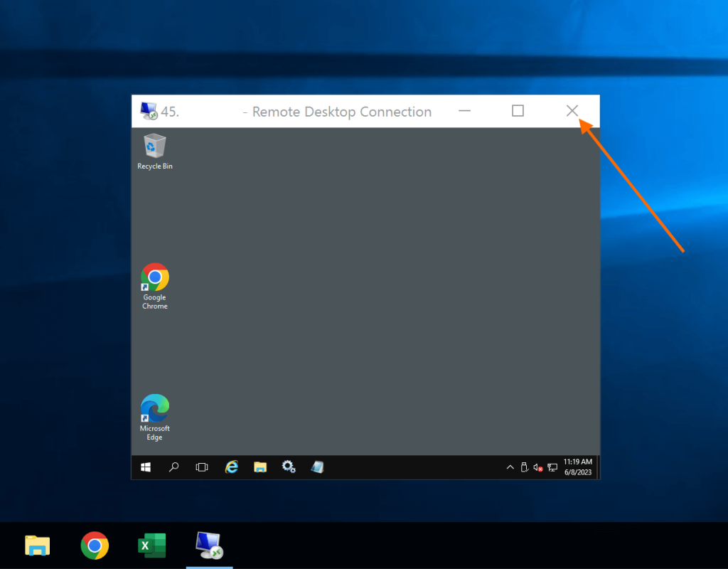Click the USB safely remove hardware tray icon
Viewport: 728px width, 569px height.
[524, 467]
